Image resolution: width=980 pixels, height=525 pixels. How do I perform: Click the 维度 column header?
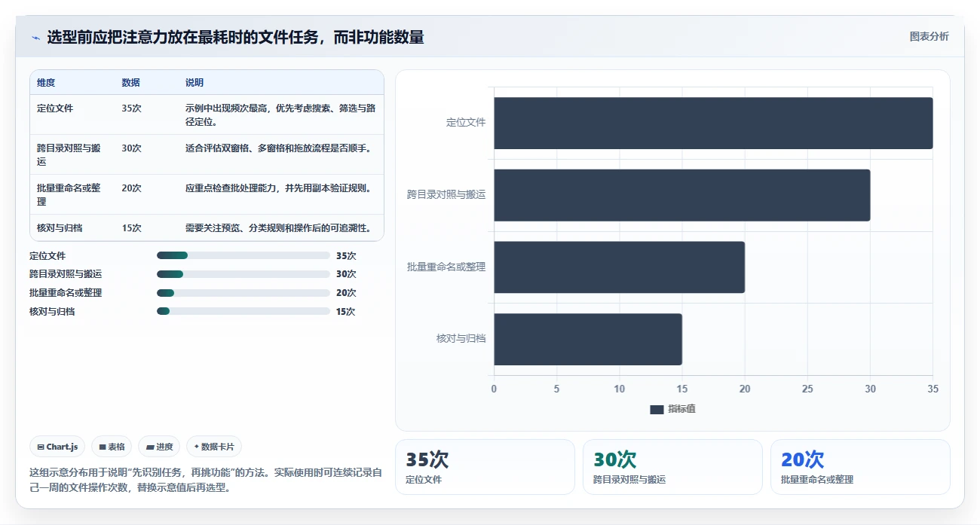(x=46, y=83)
